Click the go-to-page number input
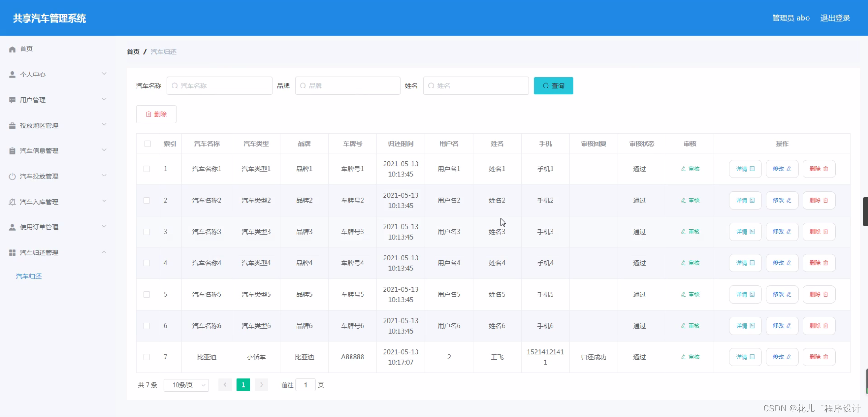This screenshot has width=868, height=417. tap(305, 385)
